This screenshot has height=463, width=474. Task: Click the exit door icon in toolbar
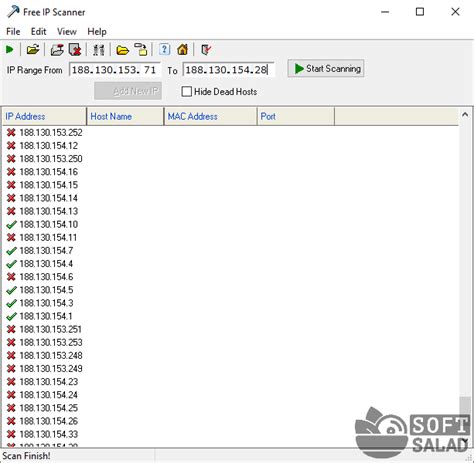coord(206,50)
